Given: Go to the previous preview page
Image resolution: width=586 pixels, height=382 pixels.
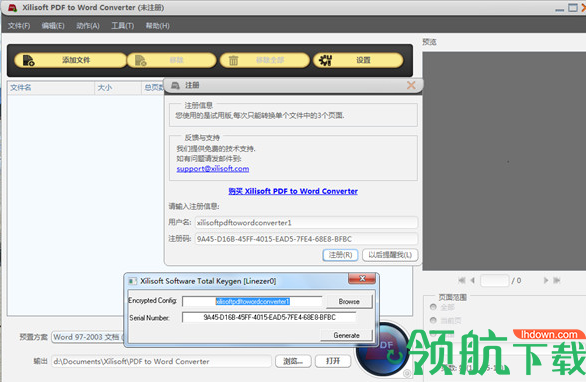Looking at the screenshot, I should pyautogui.click(x=473, y=280).
